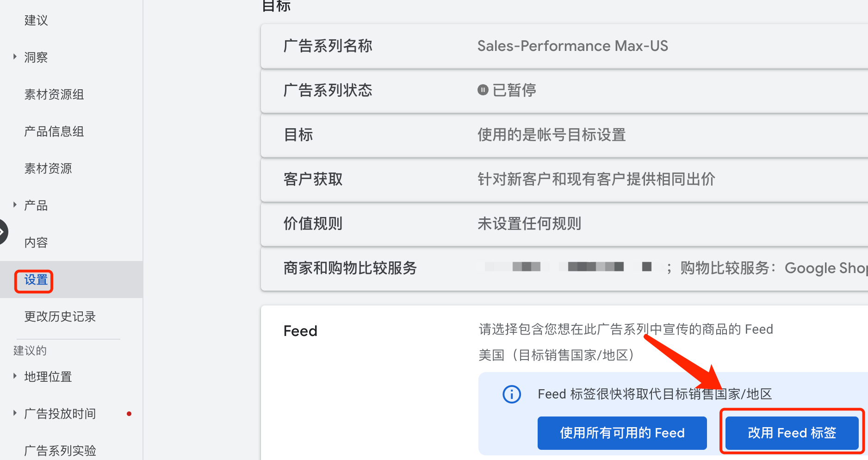Click the 使用所有可用的 Feed button
The image size is (868, 460).
pyautogui.click(x=622, y=433)
